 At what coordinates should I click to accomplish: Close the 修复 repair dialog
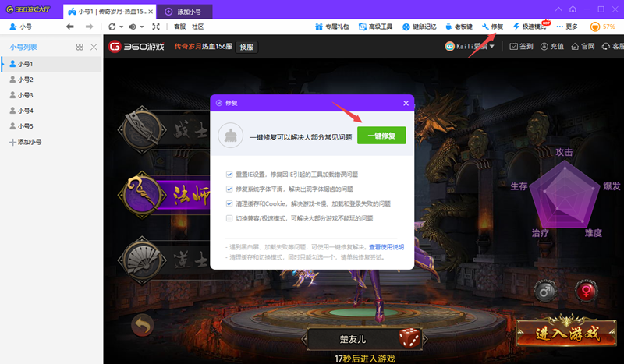tap(406, 103)
